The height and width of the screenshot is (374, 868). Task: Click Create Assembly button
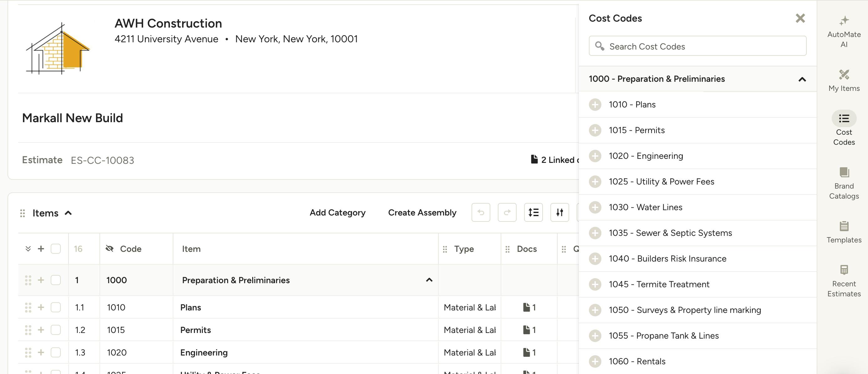point(422,212)
